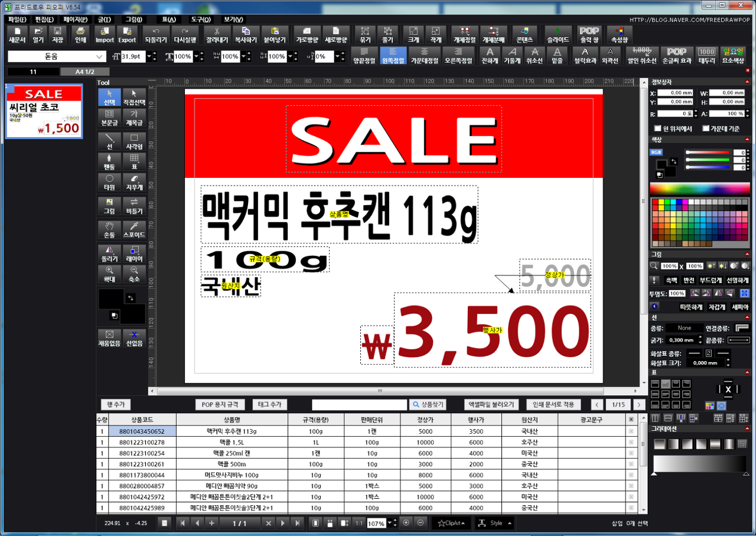This screenshot has width=756, height=536.
Task: Toggle 밑줄 underline formatting
Action: coord(557,56)
